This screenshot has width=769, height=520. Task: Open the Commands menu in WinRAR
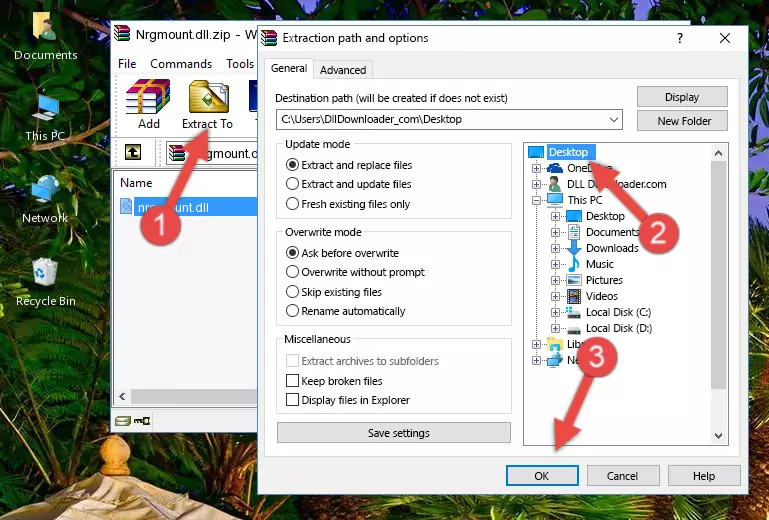pos(181,64)
